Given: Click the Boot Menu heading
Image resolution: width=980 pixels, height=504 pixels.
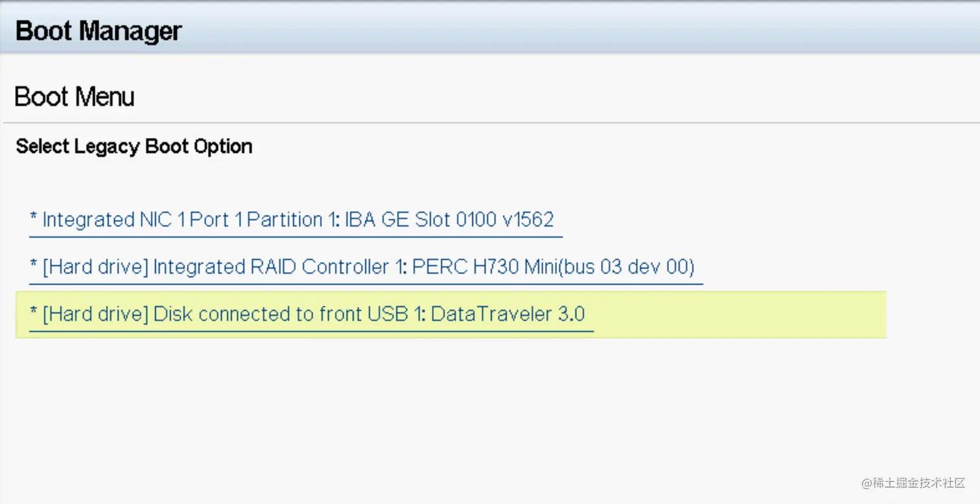Looking at the screenshot, I should point(75,97).
